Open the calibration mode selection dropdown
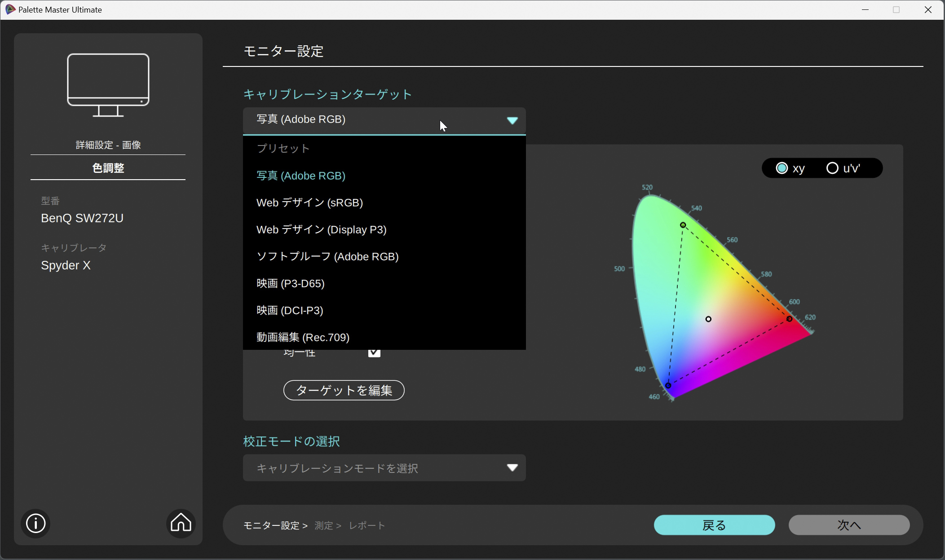 (x=384, y=468)
